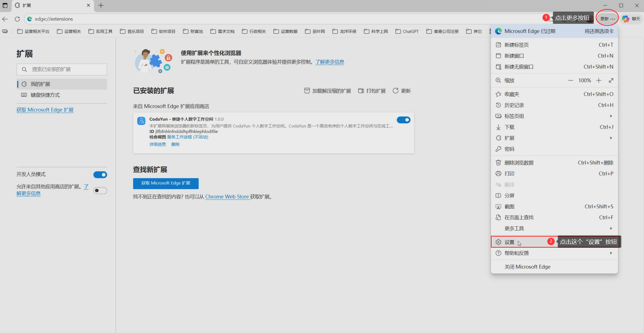This screenshot has width=644, height=333.
Task: Click the load unpacked extension icon
Action: (x=307, y=91)
